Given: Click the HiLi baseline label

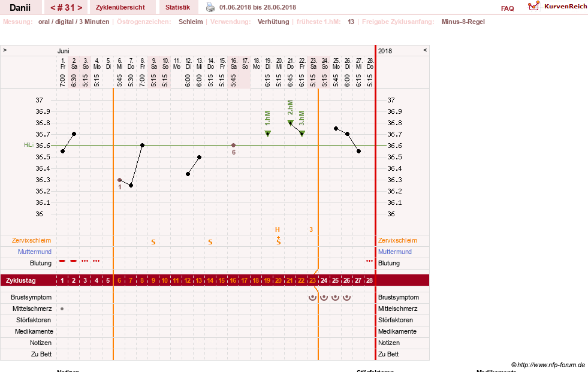Looking at the screenshot, I should pyautogui.click(x=29, y=145).
